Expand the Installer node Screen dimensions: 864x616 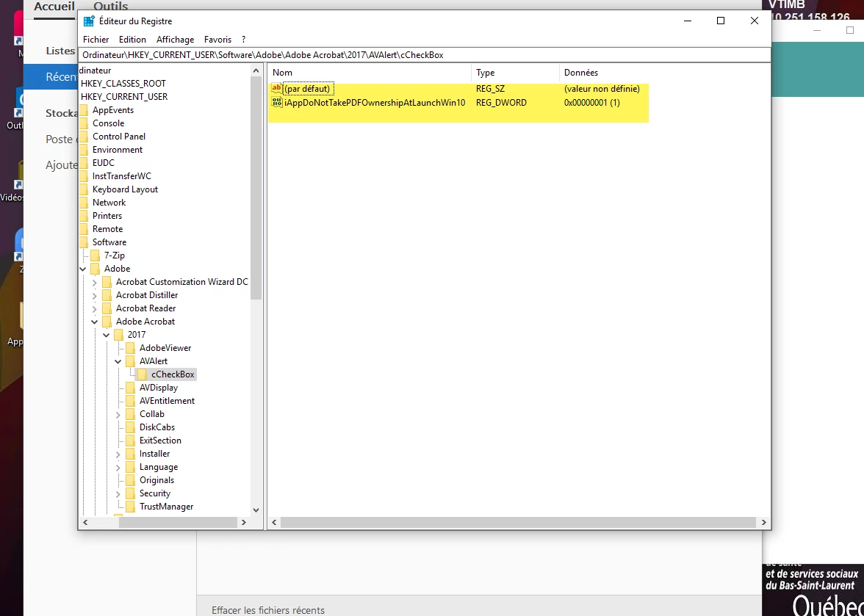coord(118,454)
